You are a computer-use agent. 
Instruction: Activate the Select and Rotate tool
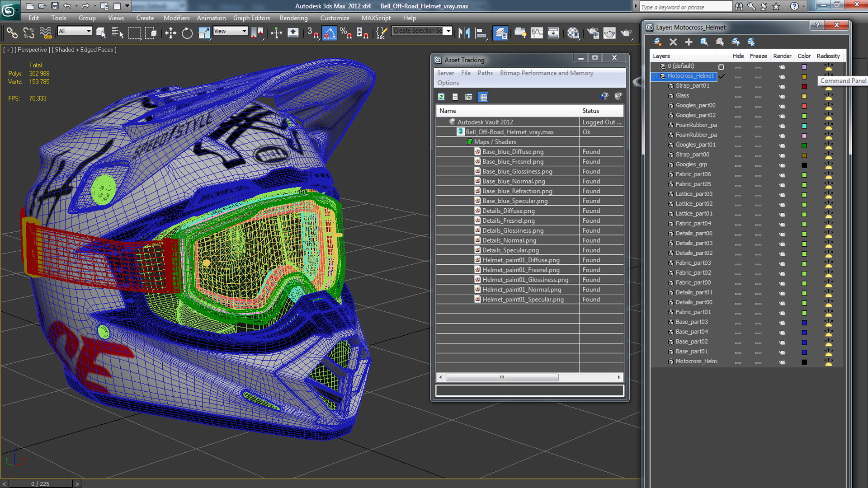[x=187, y=33]
